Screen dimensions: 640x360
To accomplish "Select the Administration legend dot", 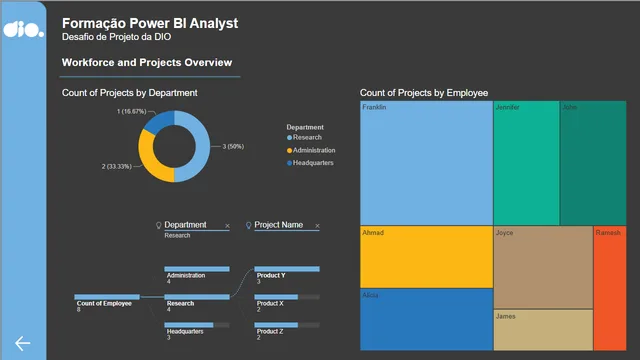I will click(x=289, y=151).
